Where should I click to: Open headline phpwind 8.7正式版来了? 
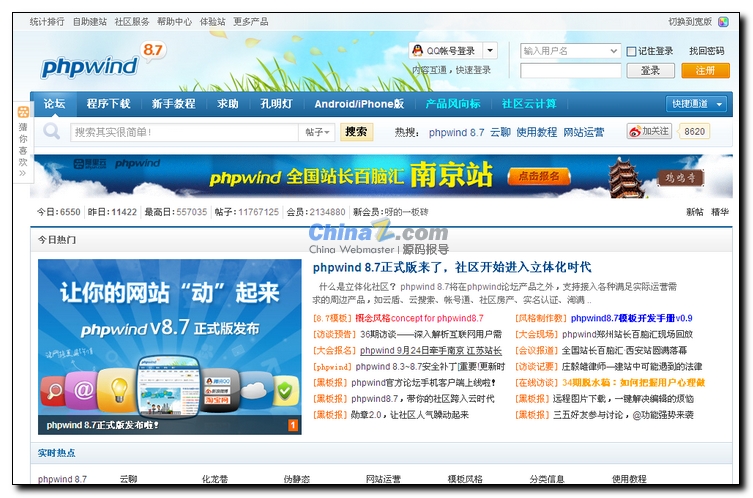click(452, 267)
